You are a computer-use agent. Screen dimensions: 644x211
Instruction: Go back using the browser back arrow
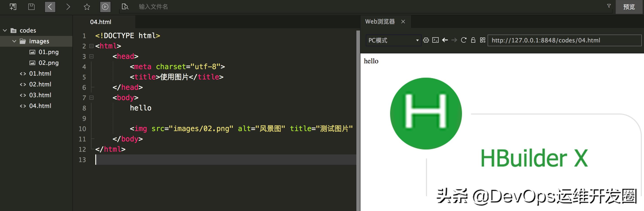(x=445, y=40)
